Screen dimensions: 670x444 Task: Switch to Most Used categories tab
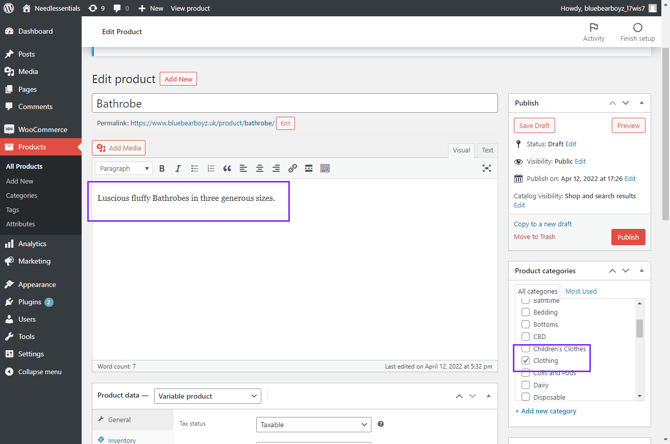(x=580, y=291)
